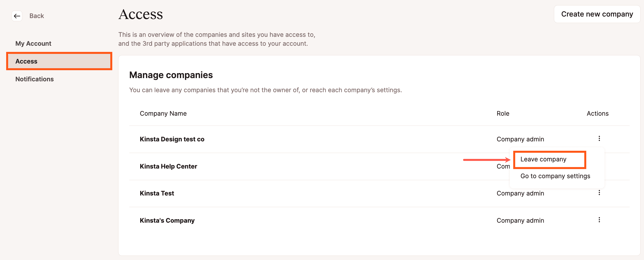Click the Actions column header
This screenshot has width=644, height=260.
click(597, 113)
